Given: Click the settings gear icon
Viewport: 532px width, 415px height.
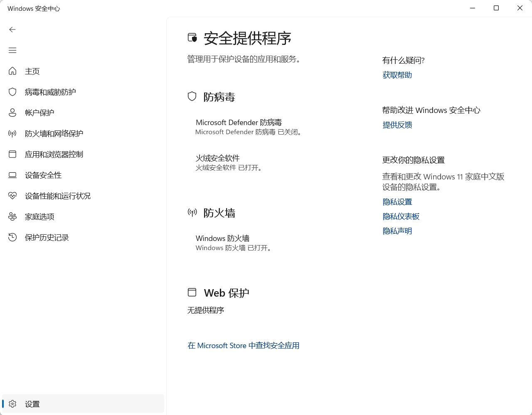Looking at the screenshot, I should pos(12,404).
